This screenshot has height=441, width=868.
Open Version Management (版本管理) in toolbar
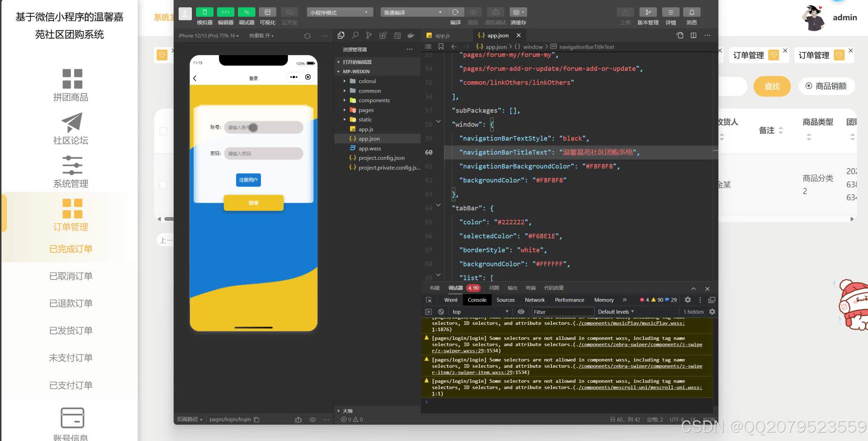pyautogui.click(x=648, y=13)
